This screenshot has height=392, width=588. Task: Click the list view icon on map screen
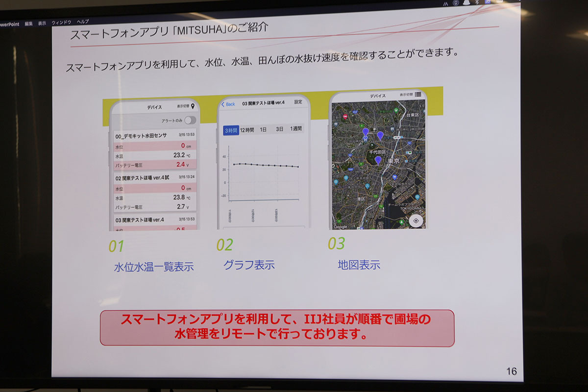(x=418, y=94)
